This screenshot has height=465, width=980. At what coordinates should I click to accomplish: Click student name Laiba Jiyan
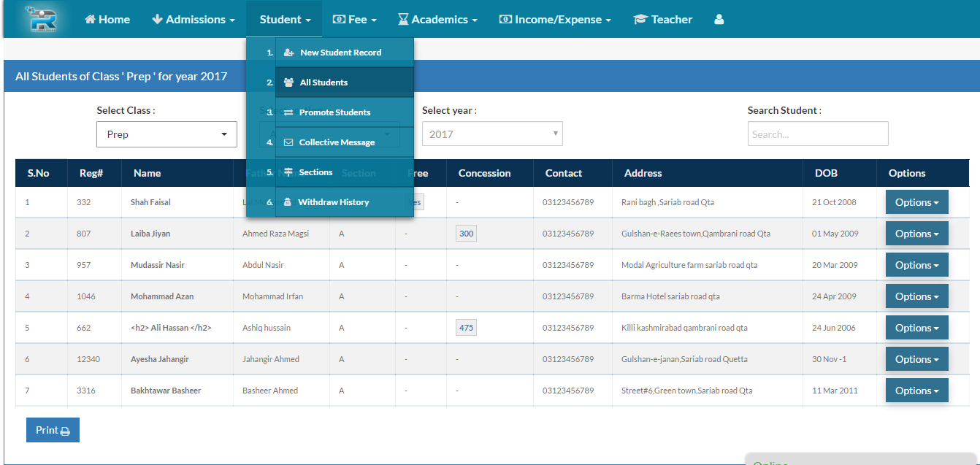click(x=150, y=234)
